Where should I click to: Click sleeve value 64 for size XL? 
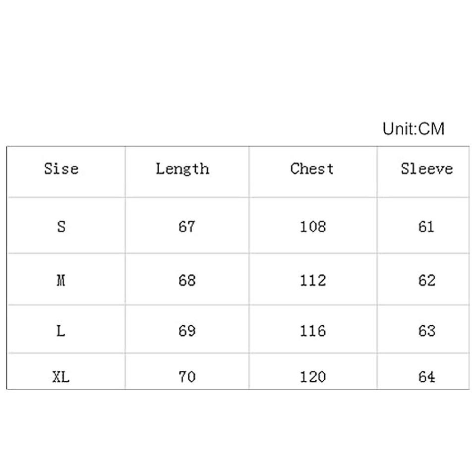point(426,377)
